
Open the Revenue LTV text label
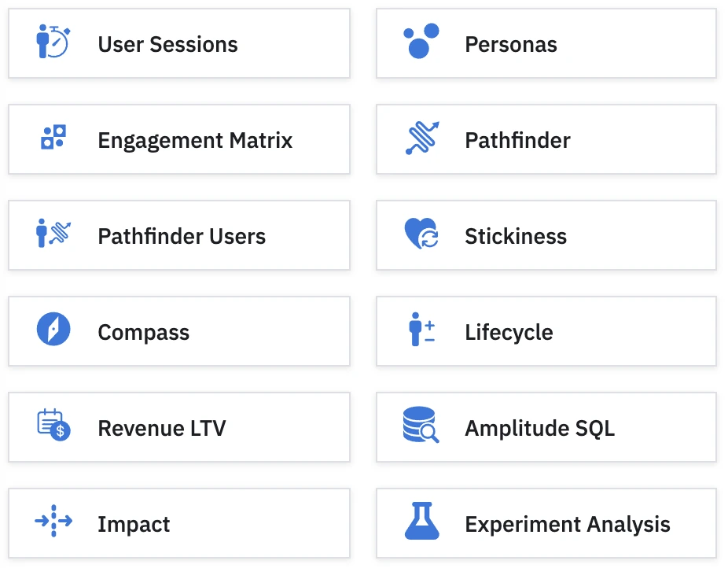[161, 429]
